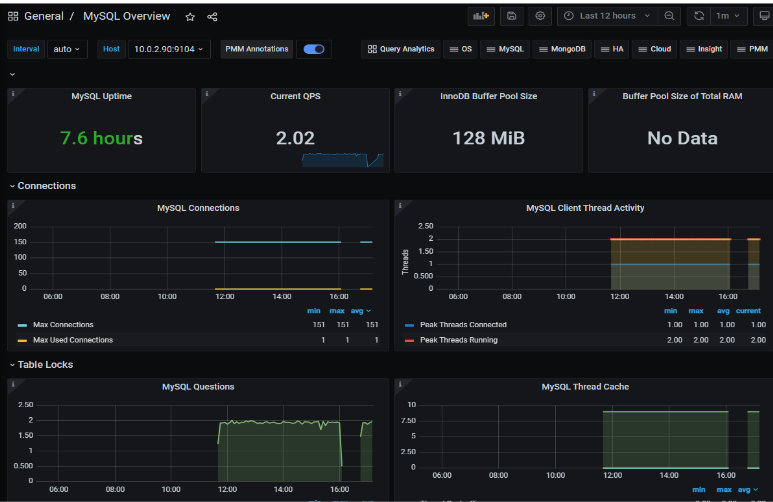Screen dimensions: 773x502
Task: Open the Insight dashboards menu
Action: [x=703, y=49]
